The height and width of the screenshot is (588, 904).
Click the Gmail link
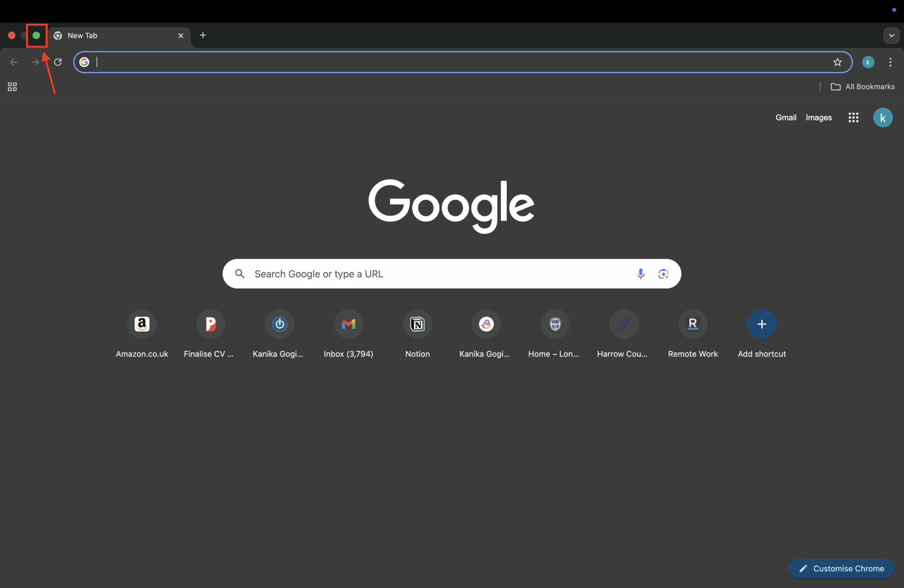tap(785, 118)
